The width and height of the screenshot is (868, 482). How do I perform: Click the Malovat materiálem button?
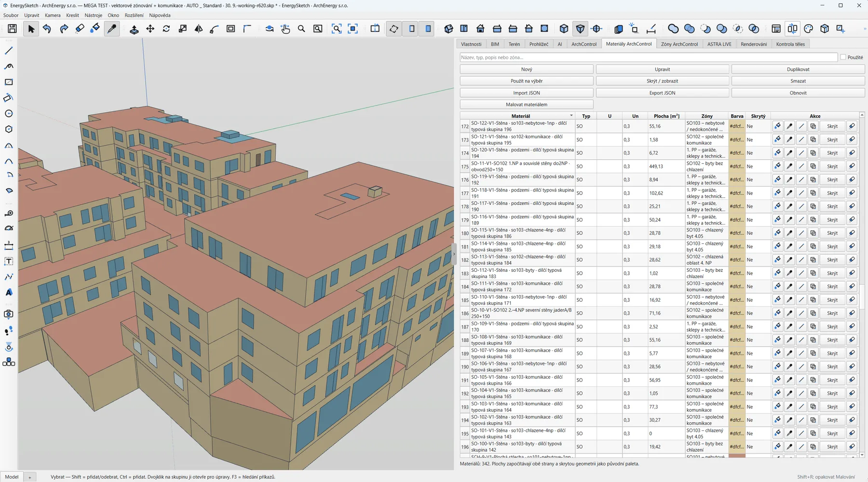(x=527, y=105)
